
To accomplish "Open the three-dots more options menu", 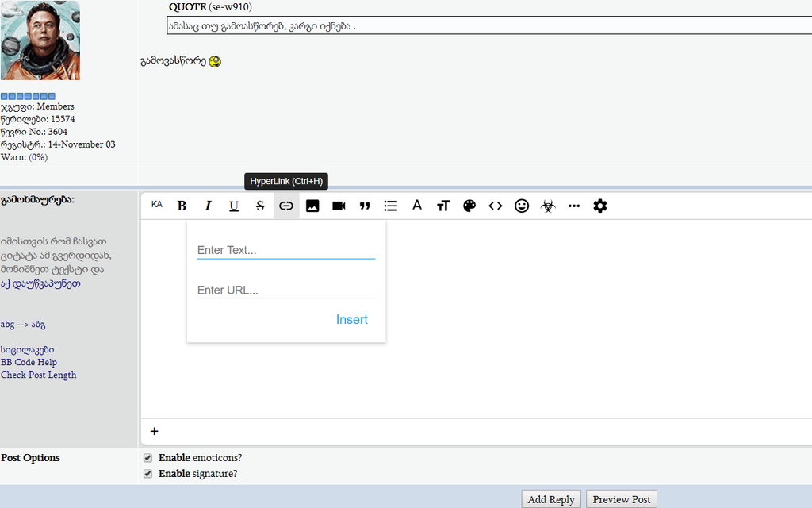I will click(574, 206).
